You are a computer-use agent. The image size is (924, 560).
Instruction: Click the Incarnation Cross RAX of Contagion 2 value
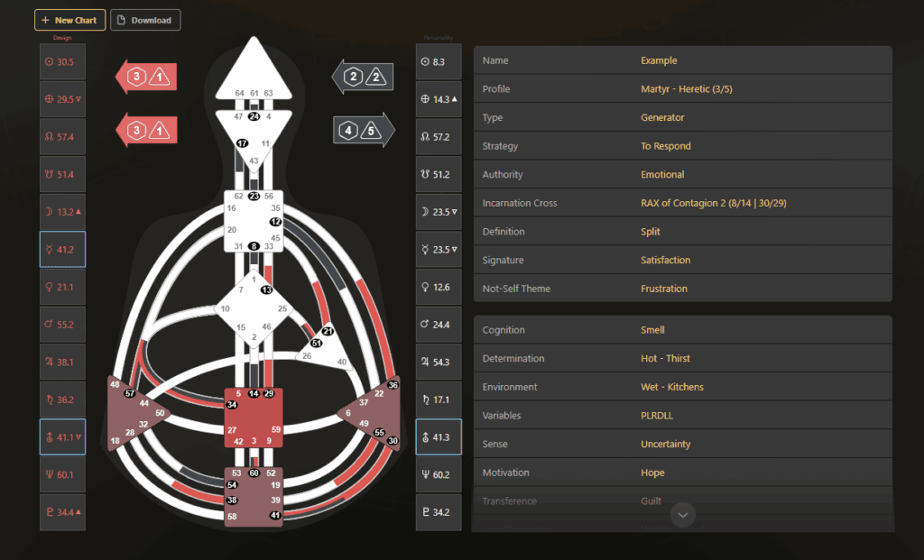pos(714,203)
